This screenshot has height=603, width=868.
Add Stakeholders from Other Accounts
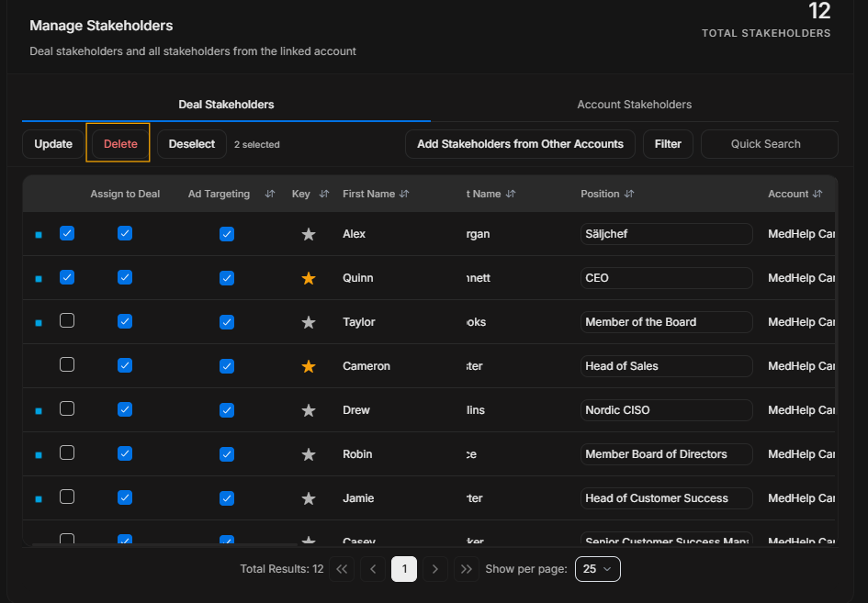(521, 144)
